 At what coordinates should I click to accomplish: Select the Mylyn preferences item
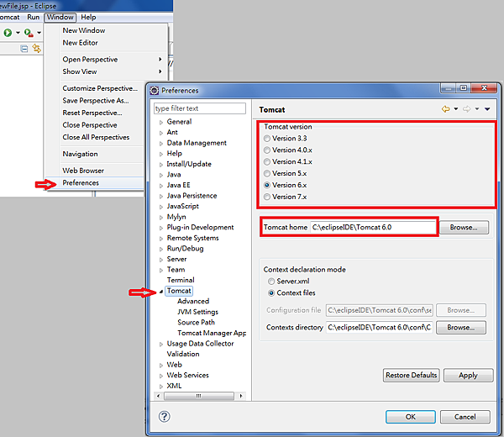(176, 217)
